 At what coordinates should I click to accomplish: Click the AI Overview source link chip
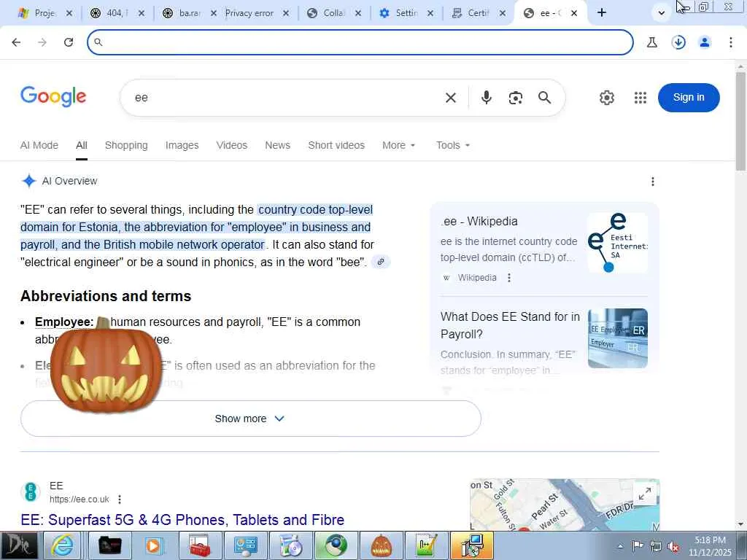(381, 262)
